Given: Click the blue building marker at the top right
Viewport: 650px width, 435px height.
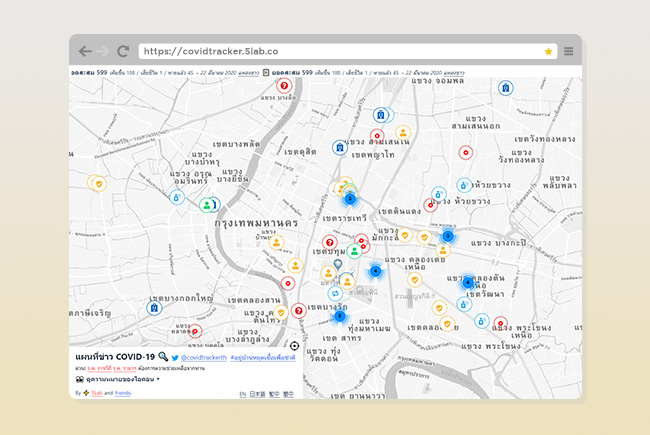Looking at the screenshot, I should point(506,88).
